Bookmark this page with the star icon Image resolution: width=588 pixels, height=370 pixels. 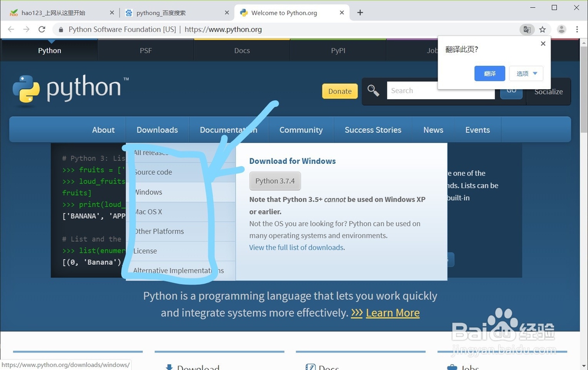[542, 29]
